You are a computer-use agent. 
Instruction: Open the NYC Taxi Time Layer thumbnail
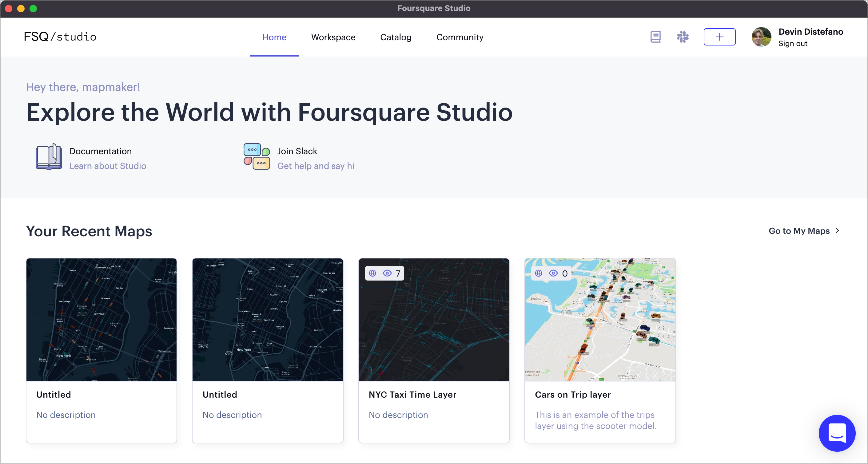click(x=434, y=320)
